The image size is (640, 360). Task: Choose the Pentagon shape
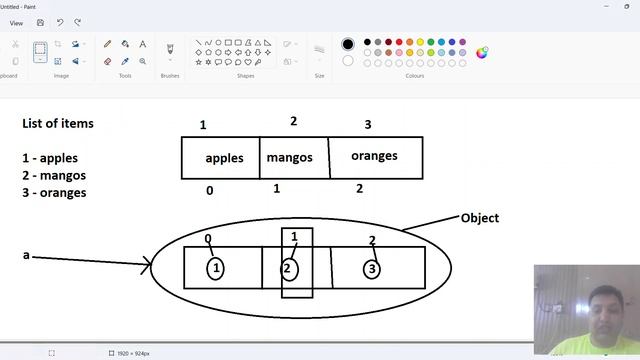pos(208,52)
